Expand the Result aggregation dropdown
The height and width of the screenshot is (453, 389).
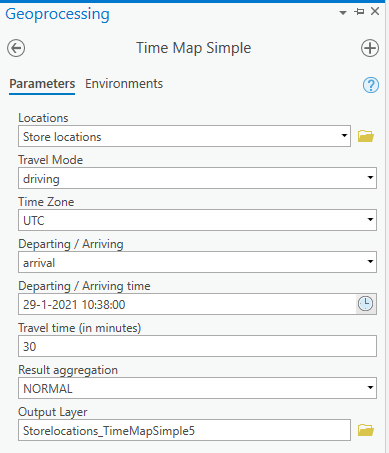point(370,388)
